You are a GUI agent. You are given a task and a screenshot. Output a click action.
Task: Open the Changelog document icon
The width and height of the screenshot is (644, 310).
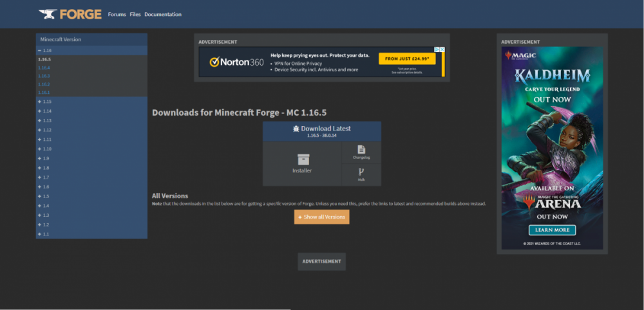[361, 149]
